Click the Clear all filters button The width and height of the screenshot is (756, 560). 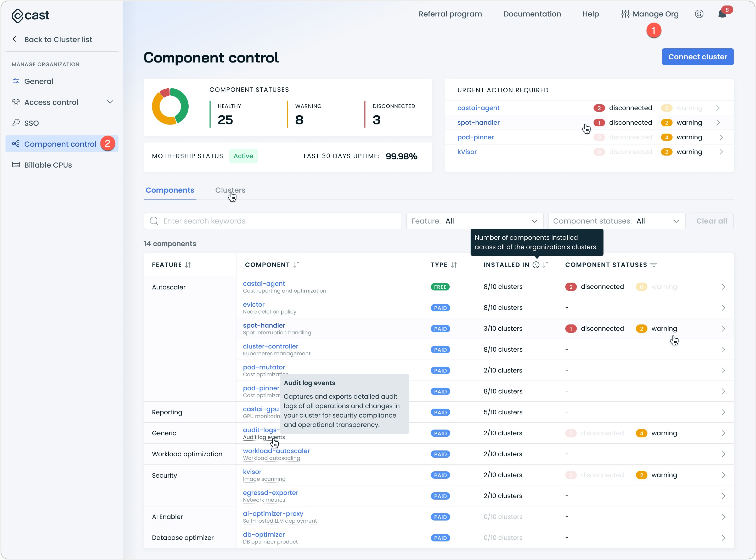pyautogui.click(x=711, y=221)
